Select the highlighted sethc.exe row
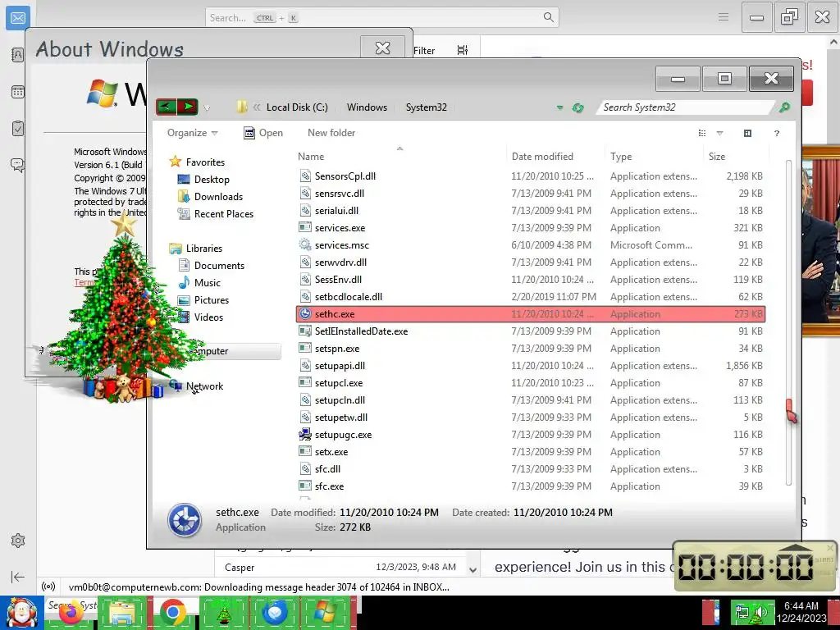This screenshot has width=840, height=630. 531,314
